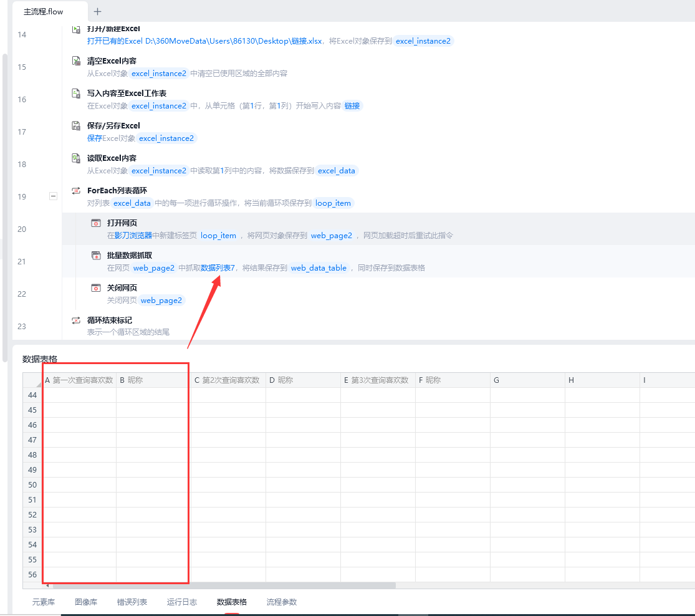
Task: Click the web_page2 variable in step 20
Action: (332, 236)
